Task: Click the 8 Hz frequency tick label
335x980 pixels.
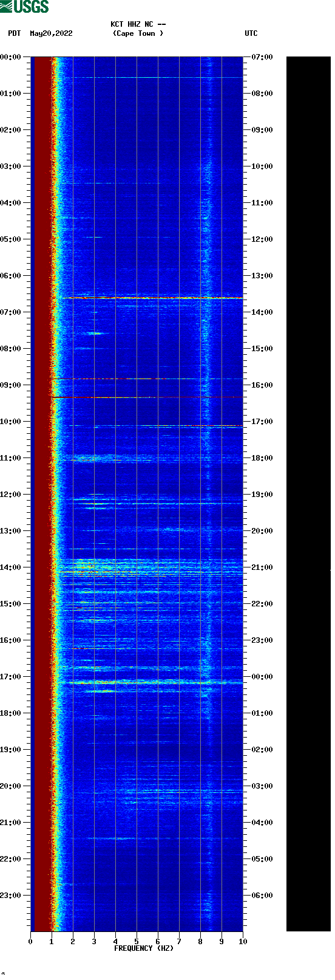Action: click(x=200, y=942)
